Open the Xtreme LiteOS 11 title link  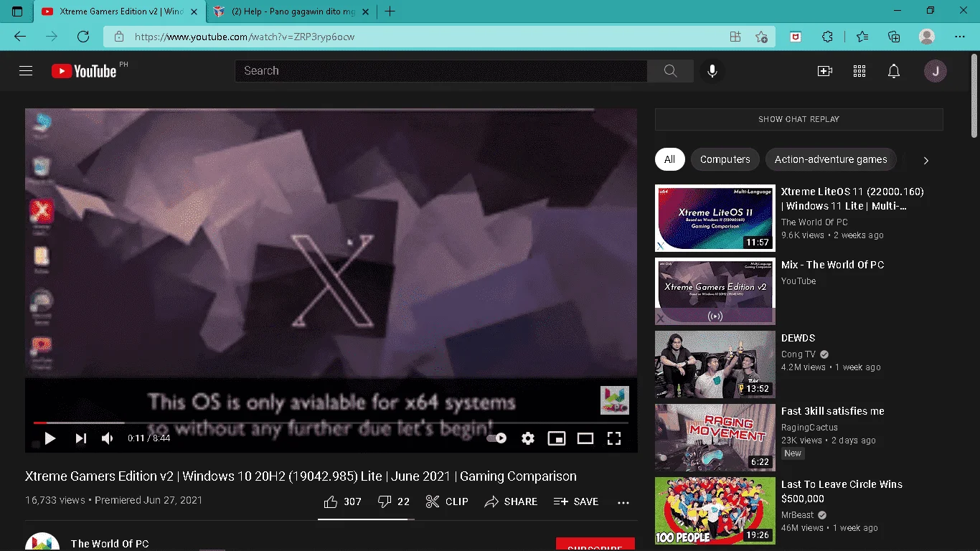[852, 199]
